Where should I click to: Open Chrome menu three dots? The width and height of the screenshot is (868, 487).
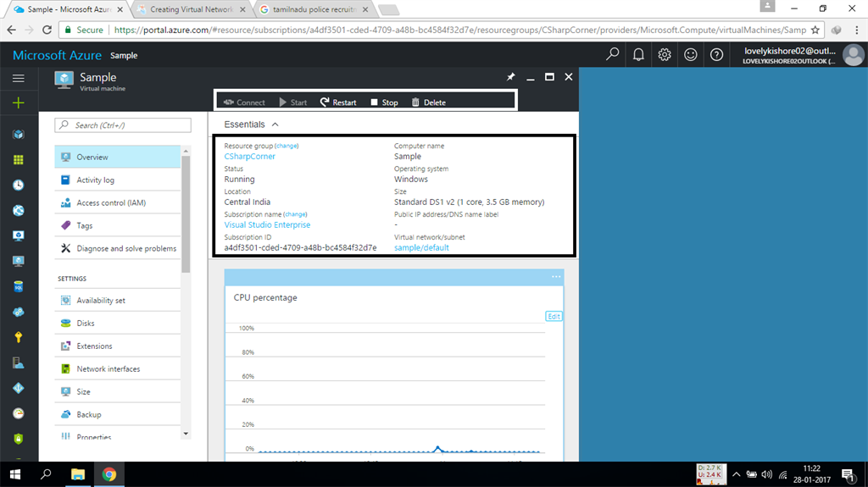pos(857,30)
